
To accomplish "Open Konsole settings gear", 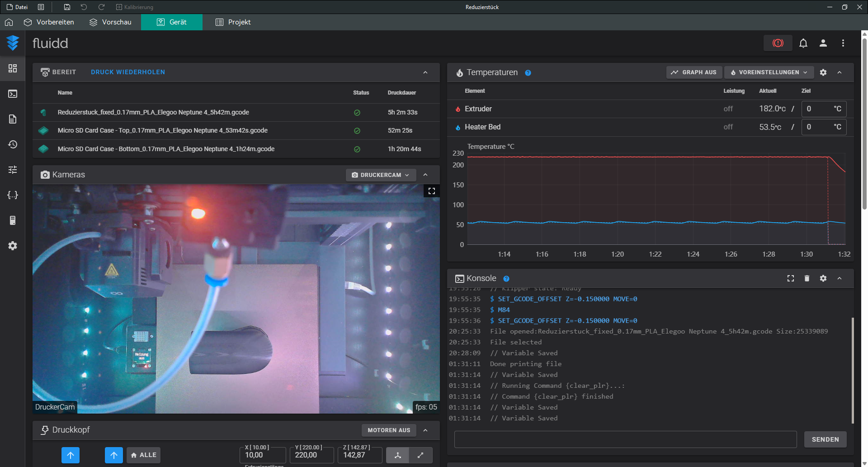I will click(823, 278).
